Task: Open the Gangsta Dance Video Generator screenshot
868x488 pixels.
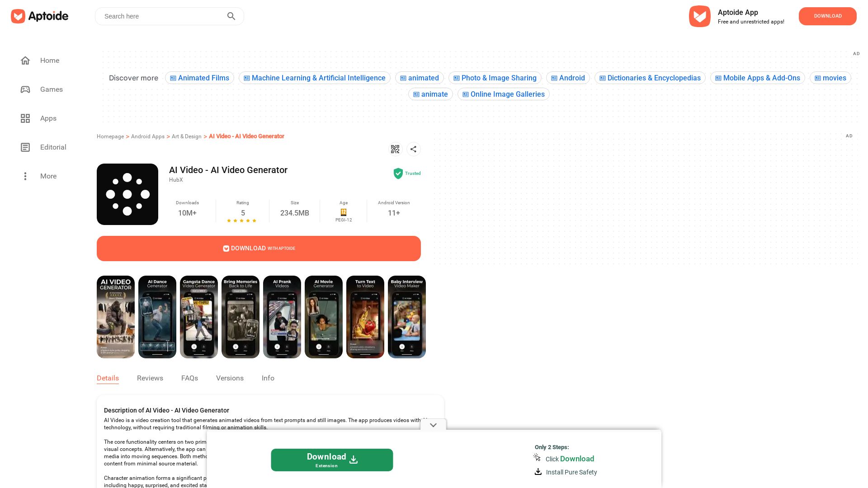Action: tap(199, 317)
